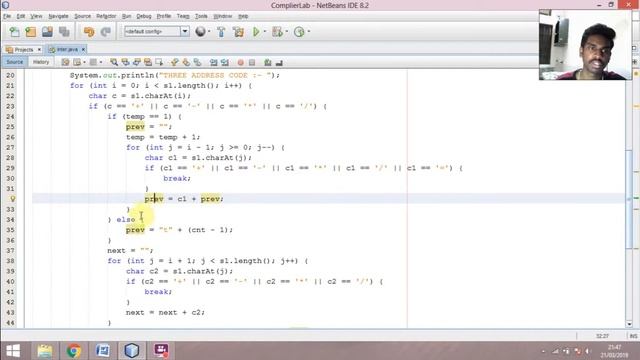Run project with green play icon
Viewport: 640px width, 360px height.
tap(256, 31)
